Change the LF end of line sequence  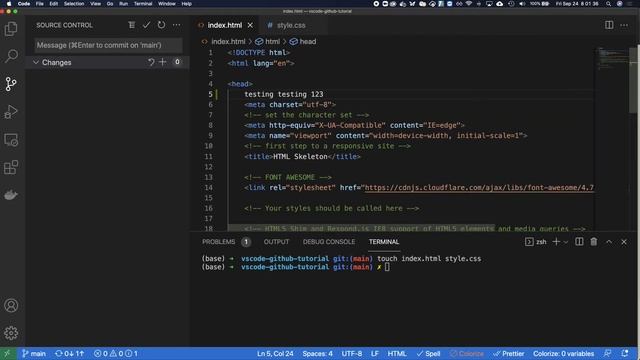(x=375, y=353)
